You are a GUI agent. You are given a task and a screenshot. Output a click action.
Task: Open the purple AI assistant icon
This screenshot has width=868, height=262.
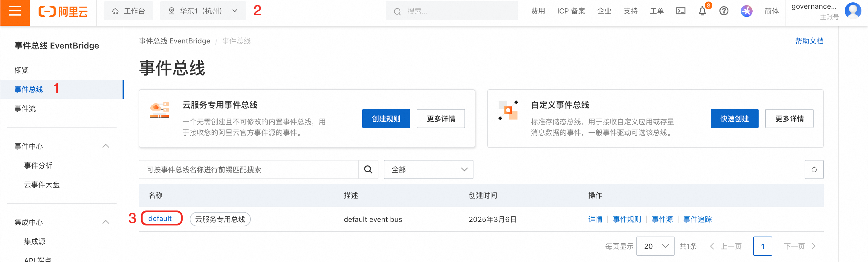(x=746, y=11)
